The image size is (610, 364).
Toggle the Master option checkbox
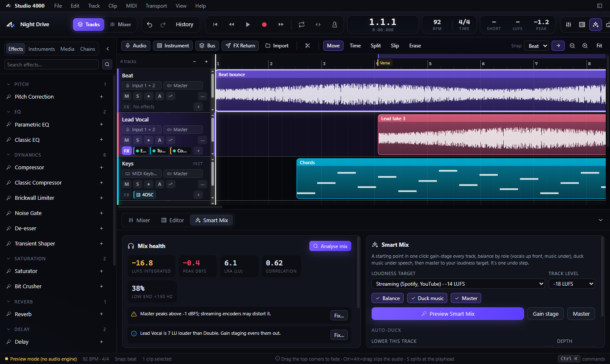click(x=466, y=298)
